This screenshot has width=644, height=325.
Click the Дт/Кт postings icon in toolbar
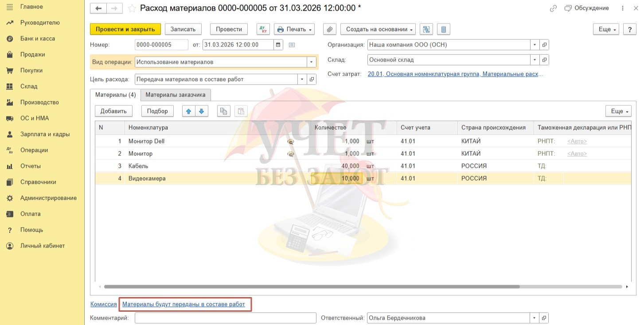(263, 29)
